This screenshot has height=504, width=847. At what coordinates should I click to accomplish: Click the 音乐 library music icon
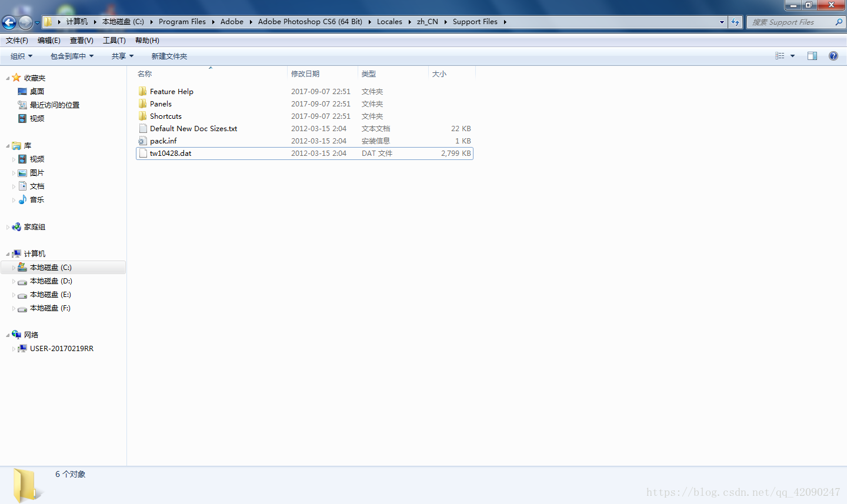(x=22, y=199)
